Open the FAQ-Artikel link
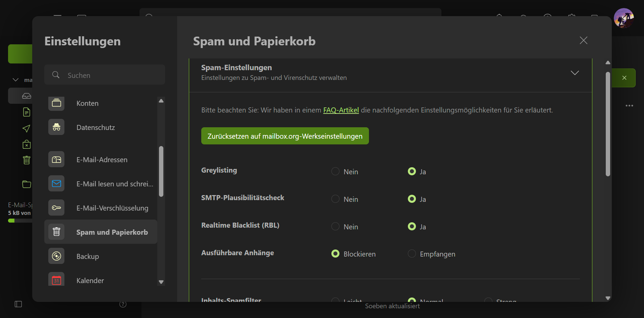The width and height of the screenshot is (644, 318). 341,110
